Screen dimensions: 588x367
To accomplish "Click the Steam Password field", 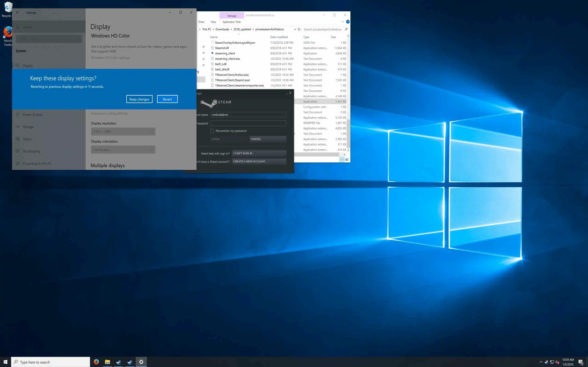I will click(x=248, y=123).
